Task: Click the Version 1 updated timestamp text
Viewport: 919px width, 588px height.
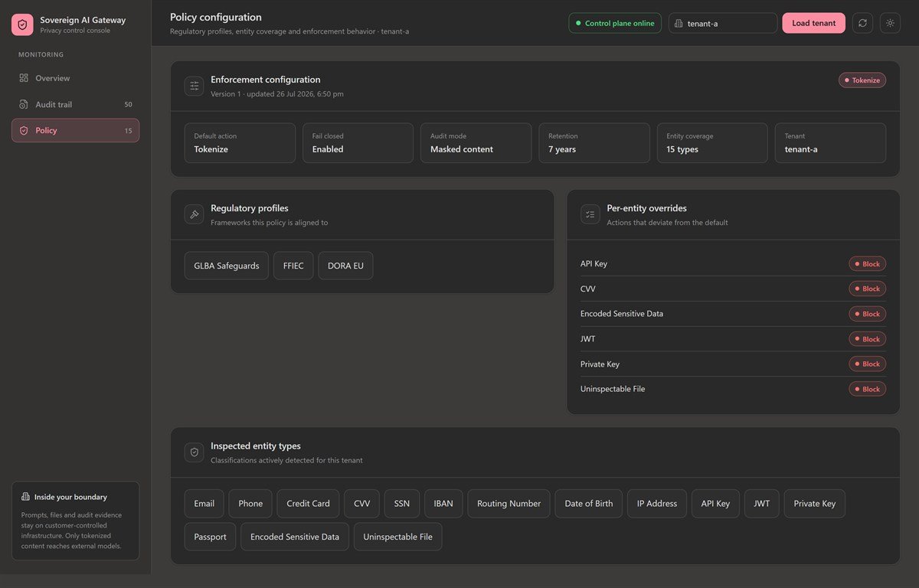Action: point(277,93)
